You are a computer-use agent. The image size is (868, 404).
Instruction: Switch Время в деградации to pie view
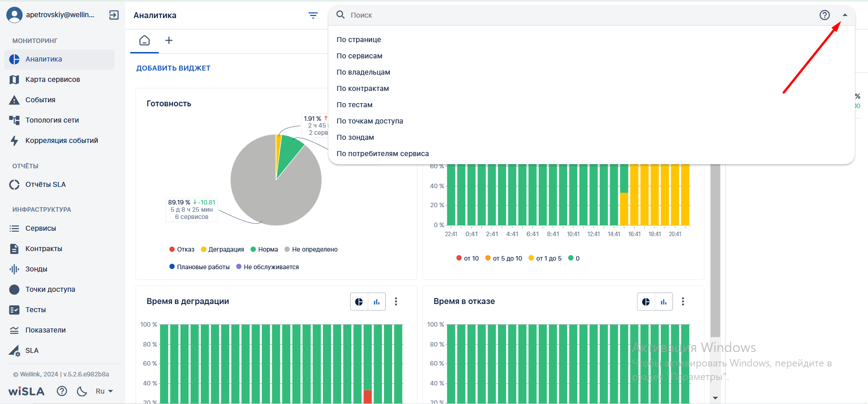(x=359, y=302)
